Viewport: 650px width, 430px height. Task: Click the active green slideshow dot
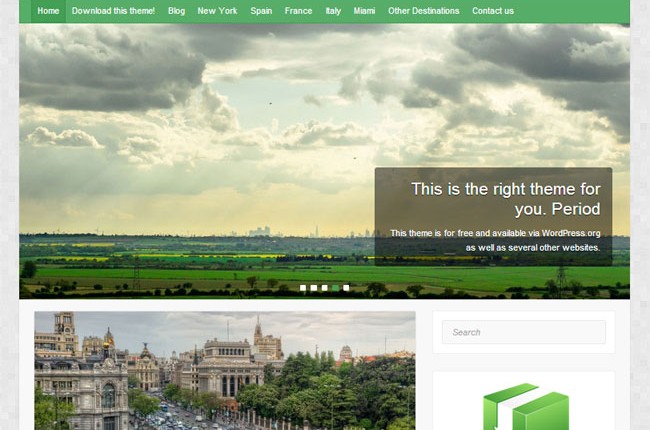tap(336, 287)
